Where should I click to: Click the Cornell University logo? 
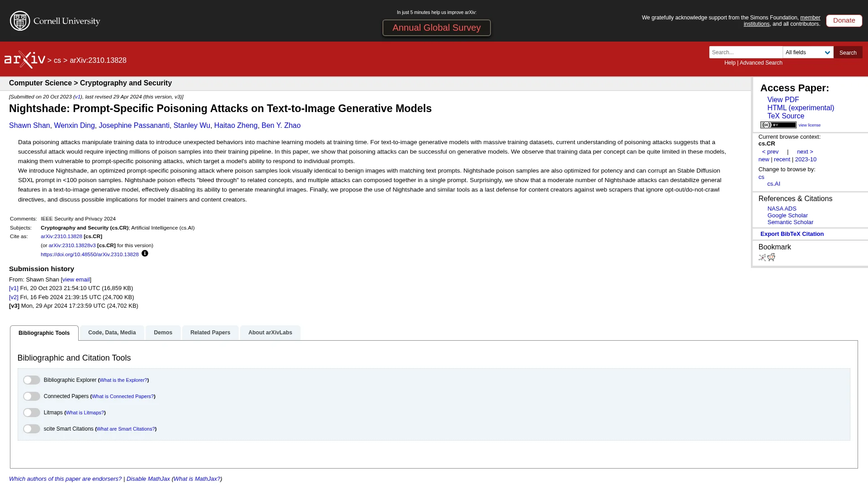(55, 21)
